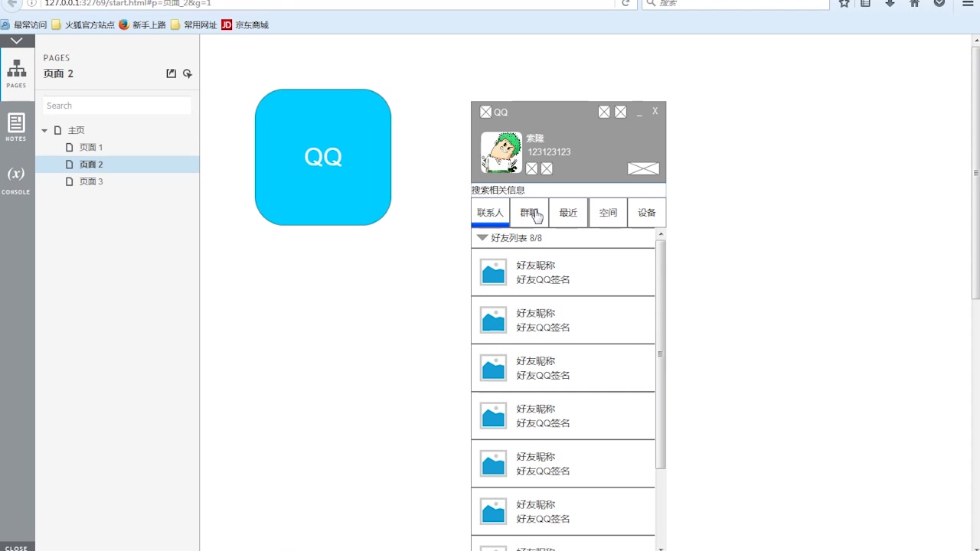Click the second small icon under account number
980x551 pixels.
(547, 168)
